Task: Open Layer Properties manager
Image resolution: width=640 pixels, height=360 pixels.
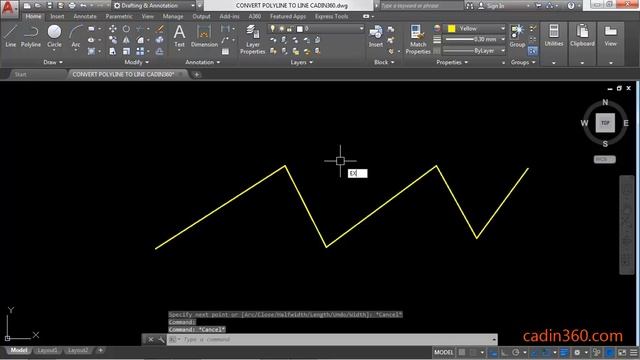Action: (252, 40)
